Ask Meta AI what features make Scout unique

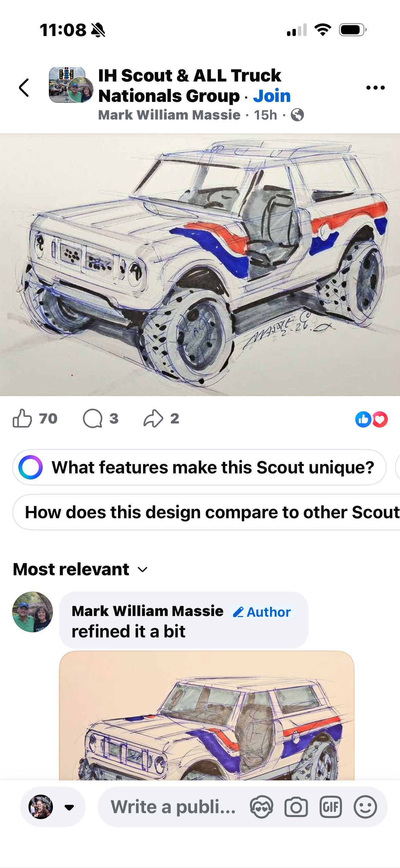199,467
